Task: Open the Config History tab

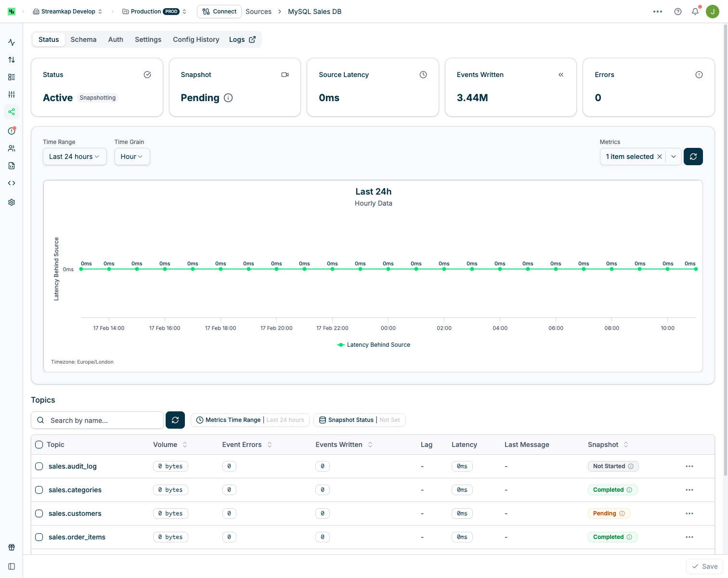Action: click(195, 39)
